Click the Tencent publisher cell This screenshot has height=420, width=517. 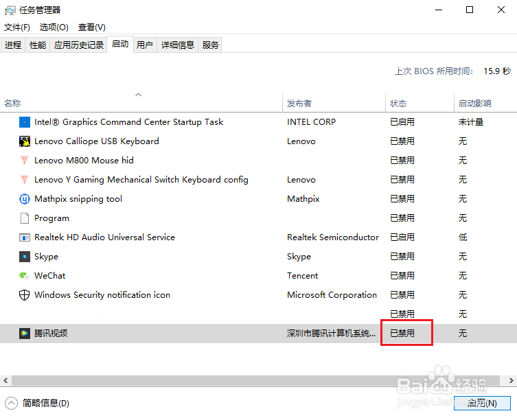[x=302, y=276]
